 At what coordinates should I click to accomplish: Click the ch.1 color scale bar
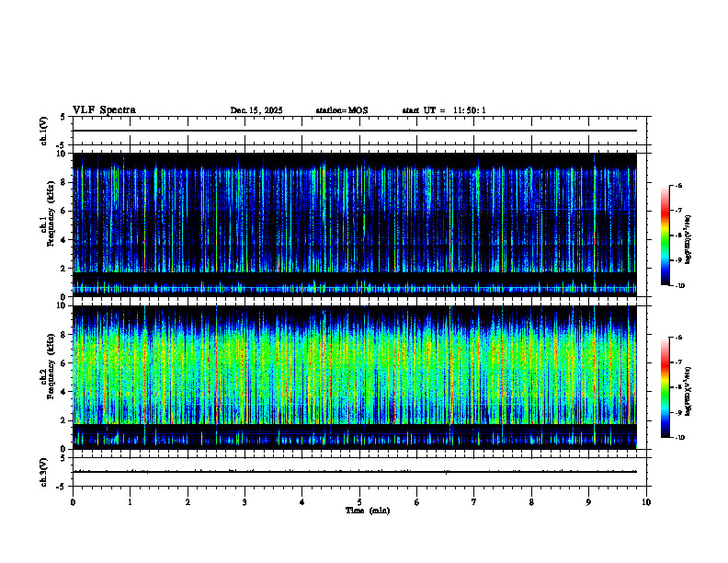coord(665,236)
